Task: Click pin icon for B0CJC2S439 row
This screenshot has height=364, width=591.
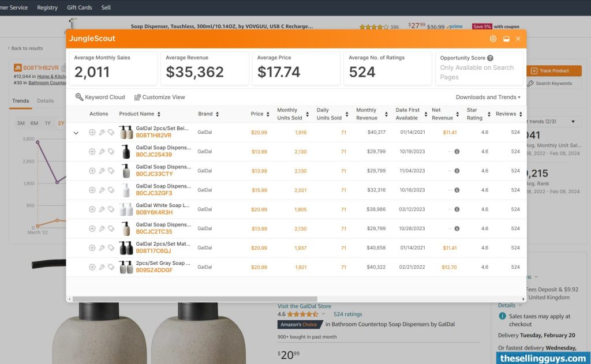Action: click(102, 152)
